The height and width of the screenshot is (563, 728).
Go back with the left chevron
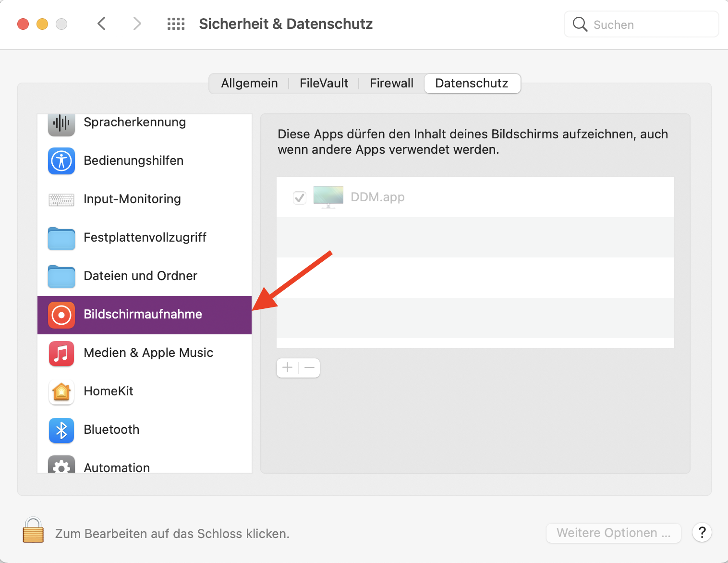click(x=101, y=24)
